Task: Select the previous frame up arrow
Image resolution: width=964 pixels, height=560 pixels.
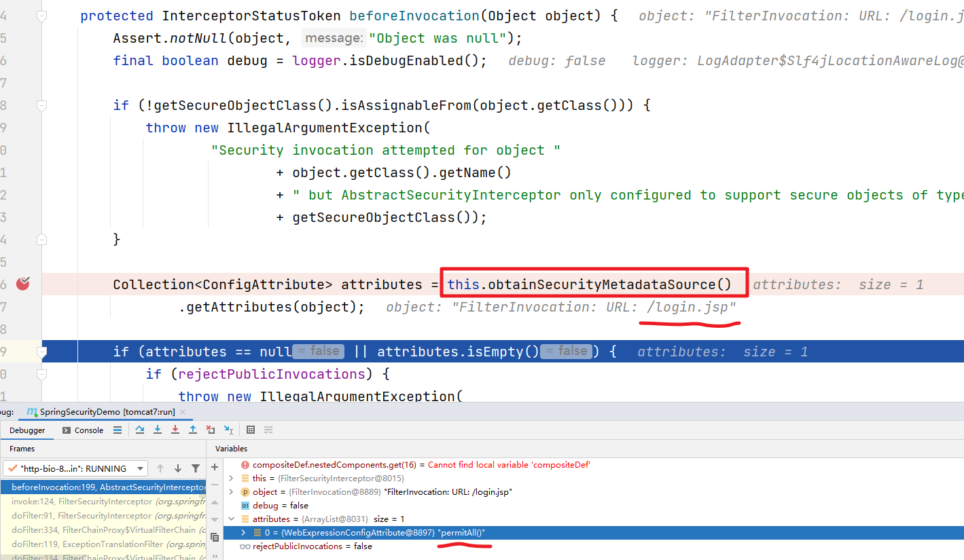Action: coord(160,468)
